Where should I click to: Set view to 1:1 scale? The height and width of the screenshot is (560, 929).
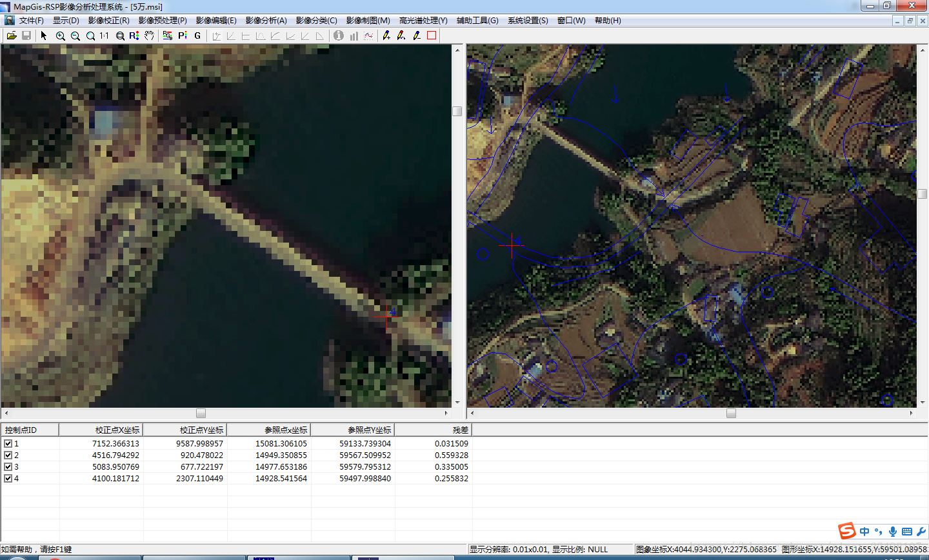(105, 35)
